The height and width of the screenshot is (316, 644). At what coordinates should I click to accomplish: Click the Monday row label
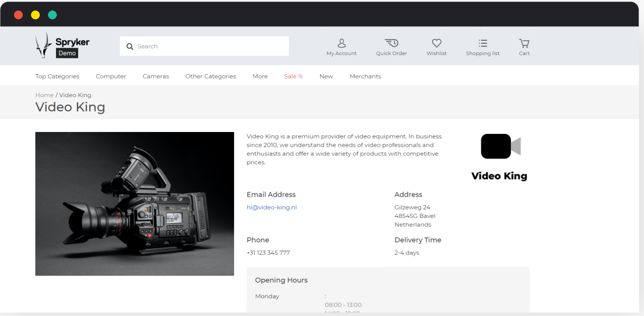tap(267, 296)
